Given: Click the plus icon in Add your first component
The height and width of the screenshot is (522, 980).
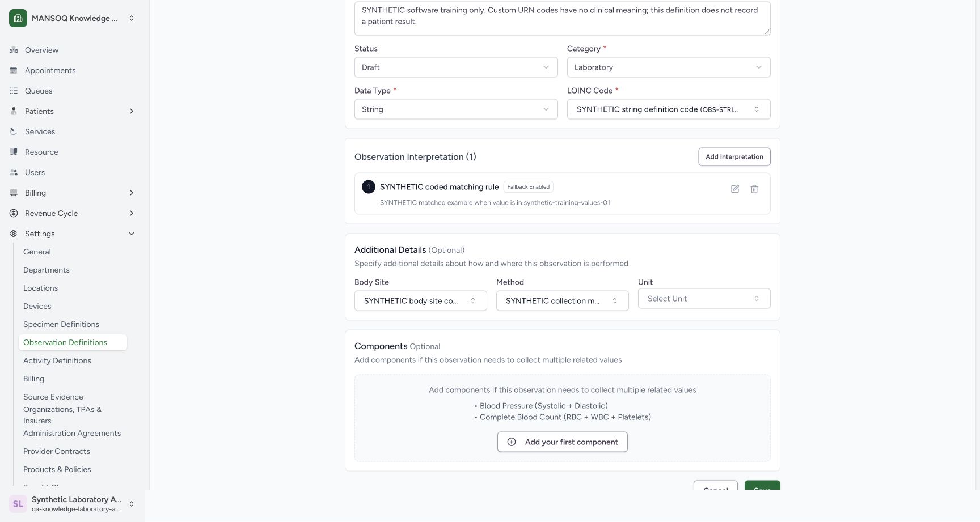Looking at the screenshot, I should pyautogui.click(x=512, y=442).
